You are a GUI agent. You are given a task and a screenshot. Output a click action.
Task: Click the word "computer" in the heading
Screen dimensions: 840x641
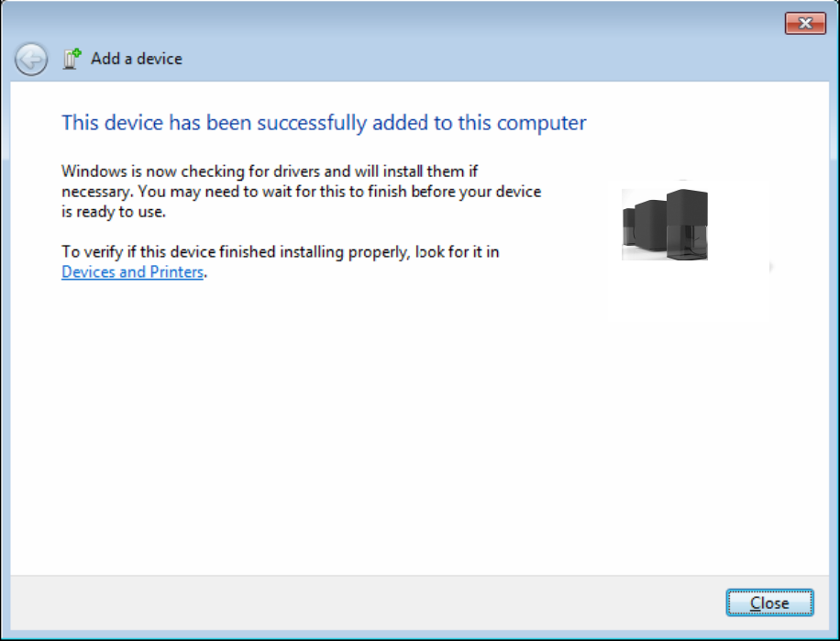541,123
